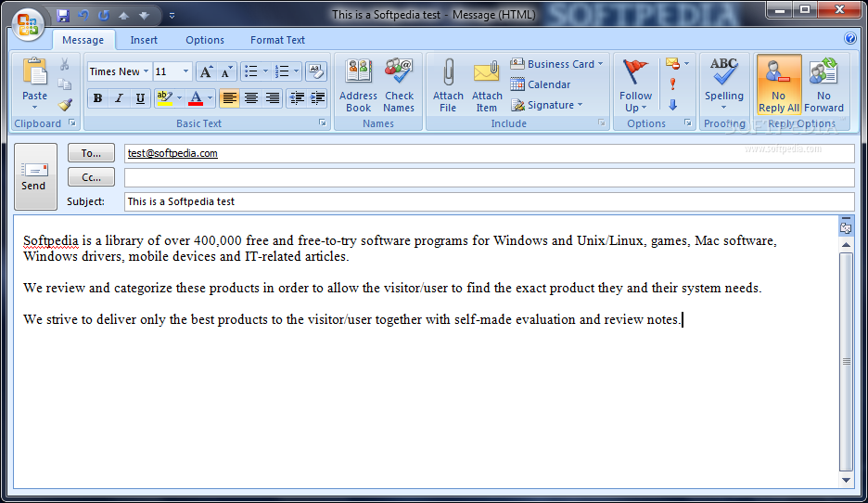Undo last action in Quick Access toolbar
868x503 pixels.
coord(83,16)
